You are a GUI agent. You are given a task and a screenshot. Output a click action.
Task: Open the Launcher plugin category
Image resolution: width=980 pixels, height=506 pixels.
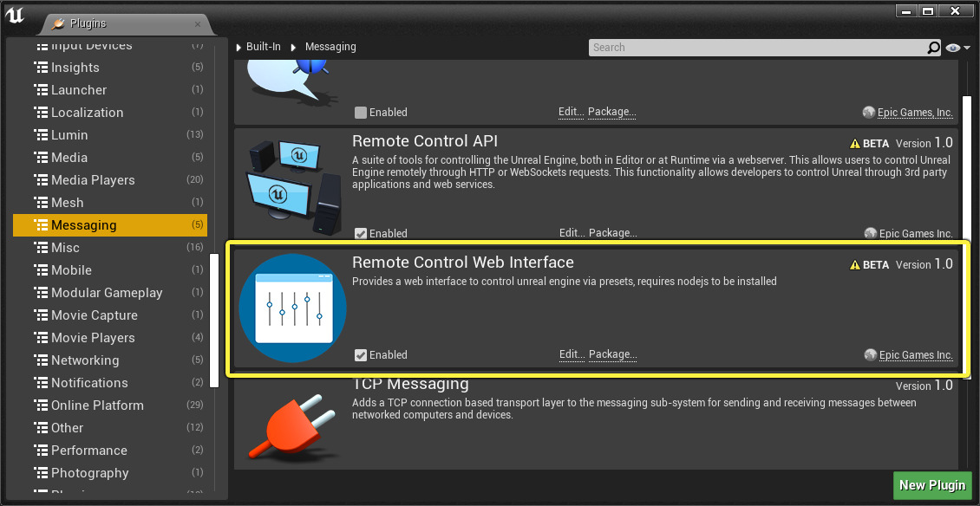(110, 90)
